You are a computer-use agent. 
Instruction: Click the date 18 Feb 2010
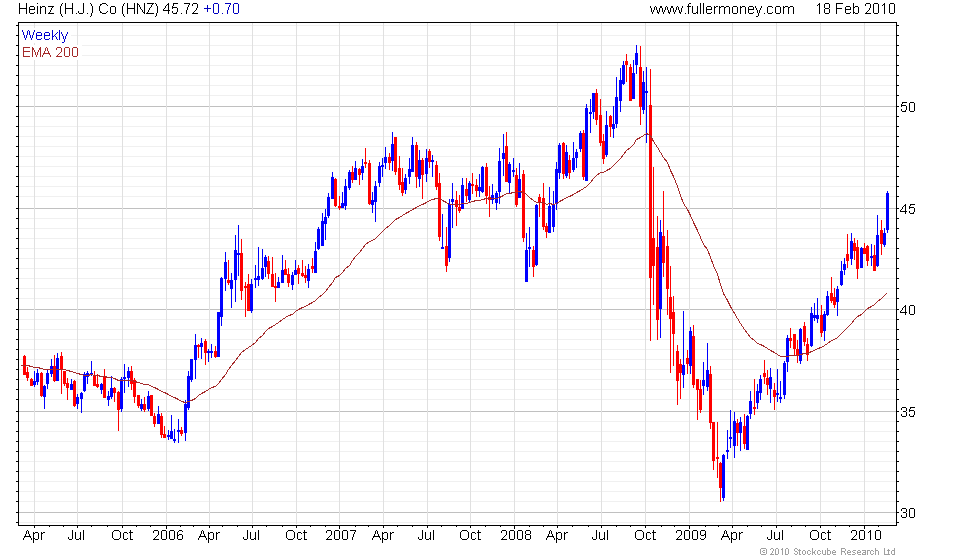click(855, 9)
